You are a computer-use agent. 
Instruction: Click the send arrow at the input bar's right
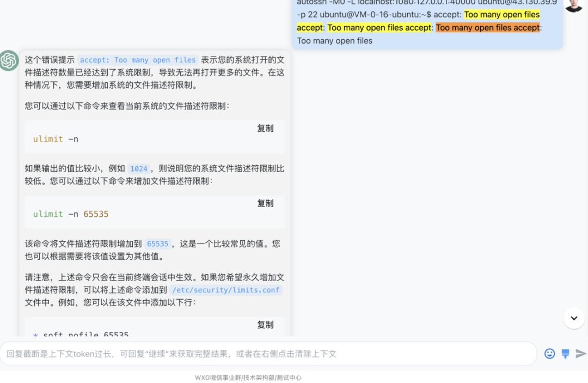tap(580, 354)
